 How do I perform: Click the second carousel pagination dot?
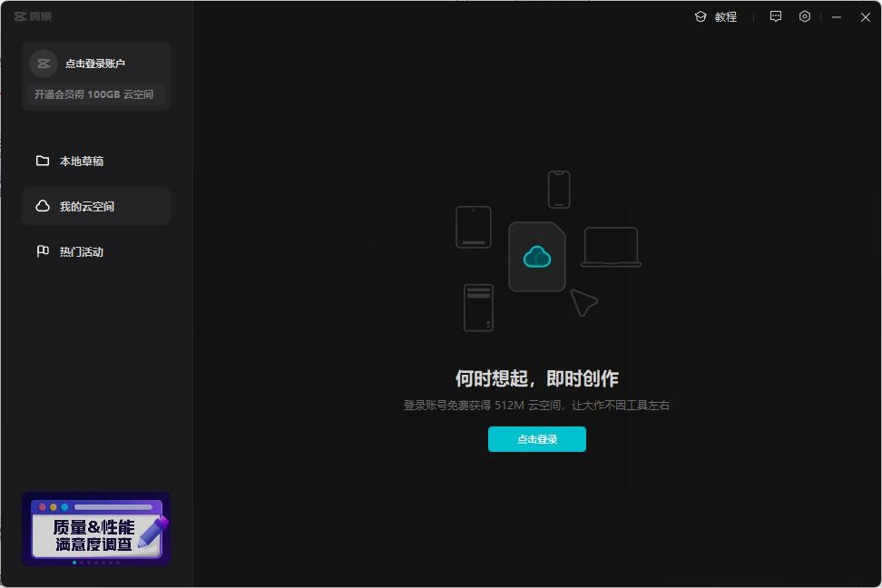tap(82, 563)
